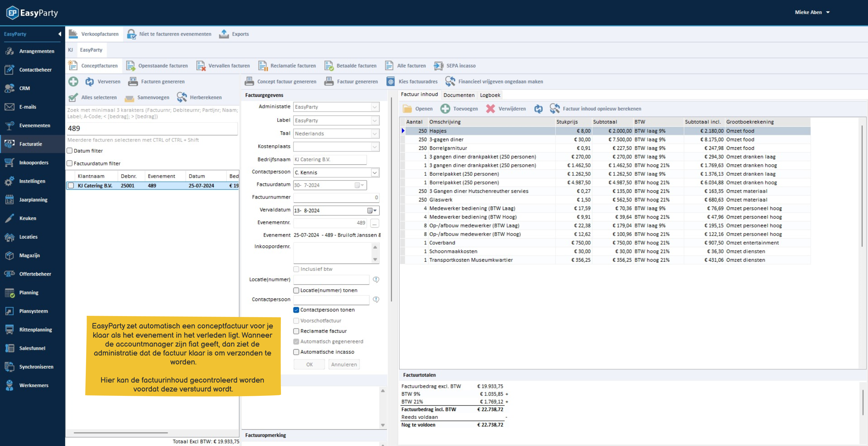Click Concept factuur genereren
Screen dimensions: 868x446
click(280, 81)
